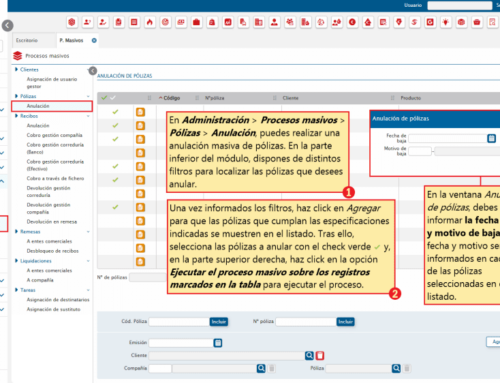
Task: Click the grey trash icon beside Póliza
Action: click(x=407, y=368)
